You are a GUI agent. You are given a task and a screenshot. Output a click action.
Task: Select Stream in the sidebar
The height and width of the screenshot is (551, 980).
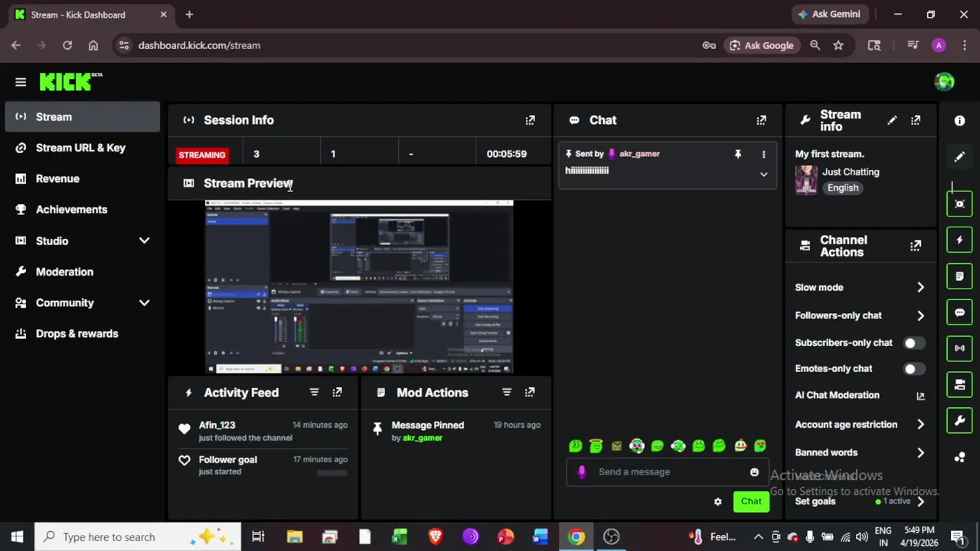[83, 117]
